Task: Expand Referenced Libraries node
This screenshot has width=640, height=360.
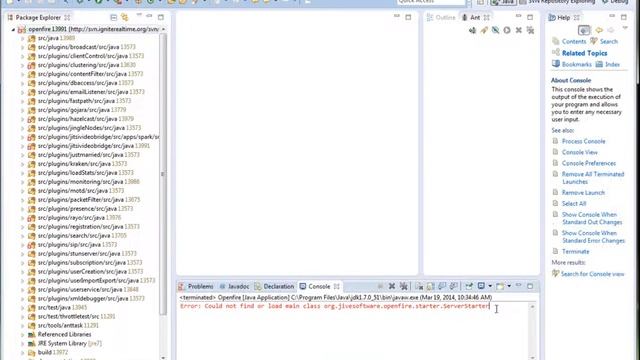Action: click(22, 334)
